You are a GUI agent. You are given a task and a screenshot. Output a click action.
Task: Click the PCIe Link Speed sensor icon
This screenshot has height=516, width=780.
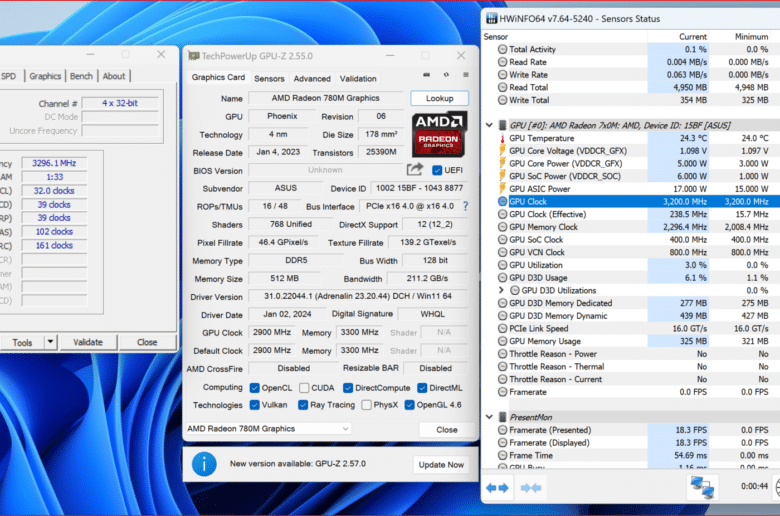[x=502, y=328]
